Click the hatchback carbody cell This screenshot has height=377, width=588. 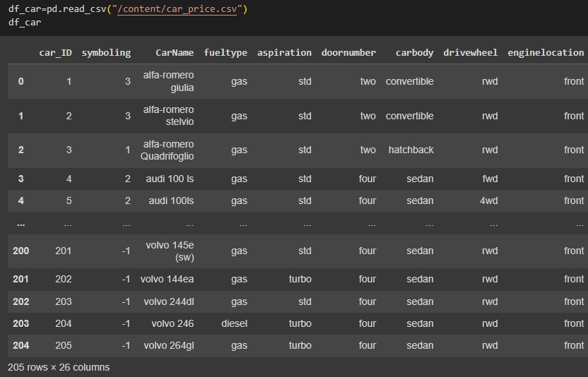[411, 150]
